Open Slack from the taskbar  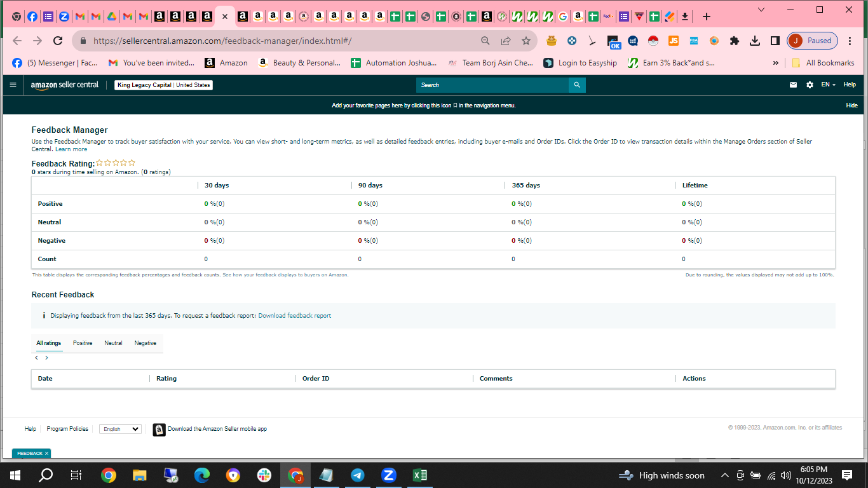point(264,475)
